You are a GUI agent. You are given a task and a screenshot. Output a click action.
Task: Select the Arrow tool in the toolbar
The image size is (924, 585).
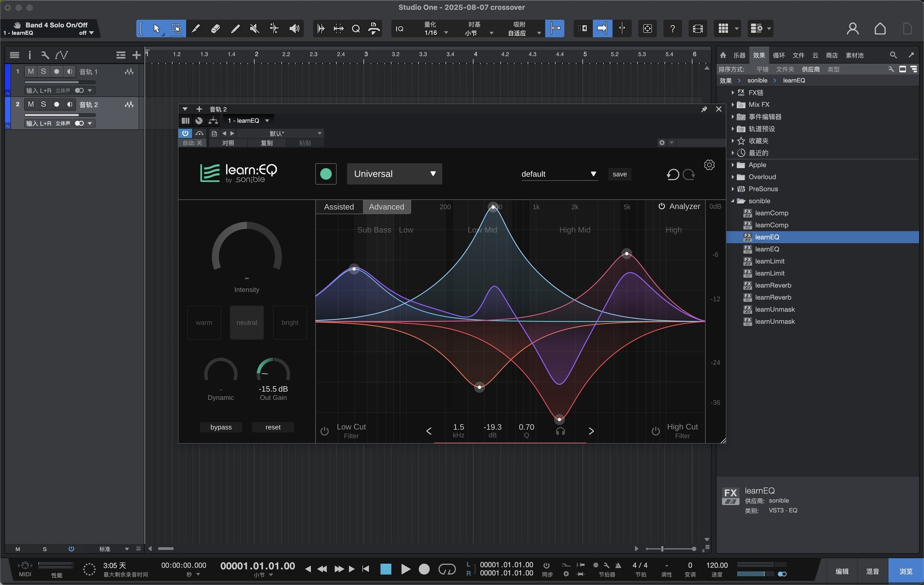coord(157,28)
